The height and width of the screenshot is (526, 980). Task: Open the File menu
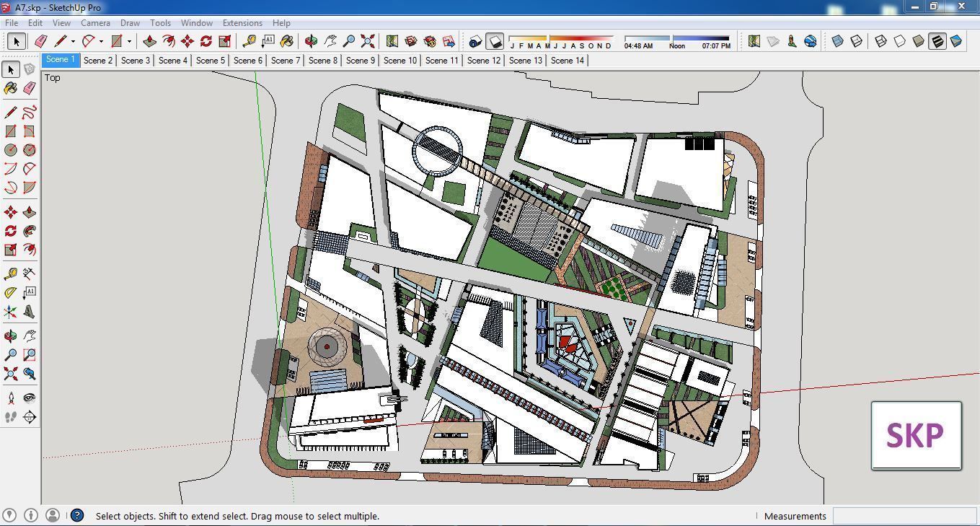(12, 23)
